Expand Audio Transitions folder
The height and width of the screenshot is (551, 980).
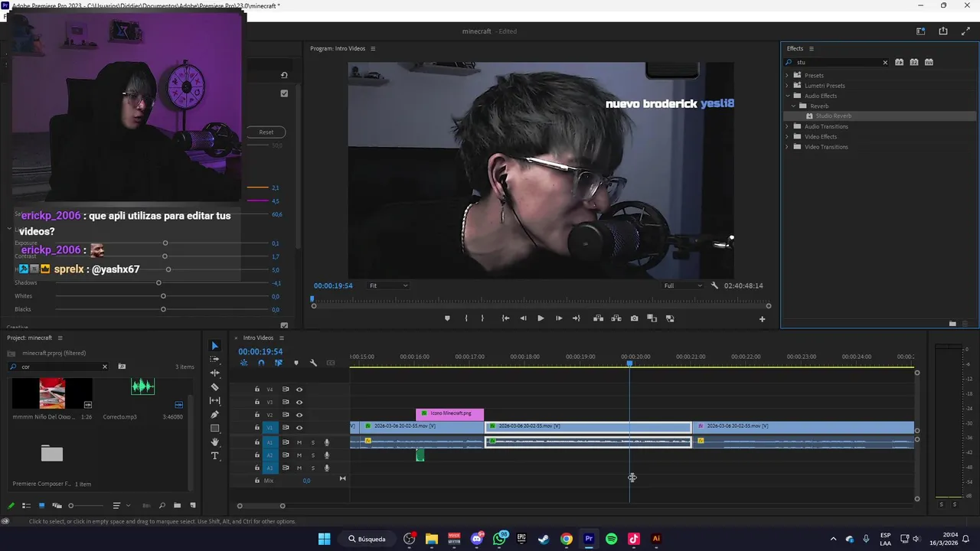[787, 126]
